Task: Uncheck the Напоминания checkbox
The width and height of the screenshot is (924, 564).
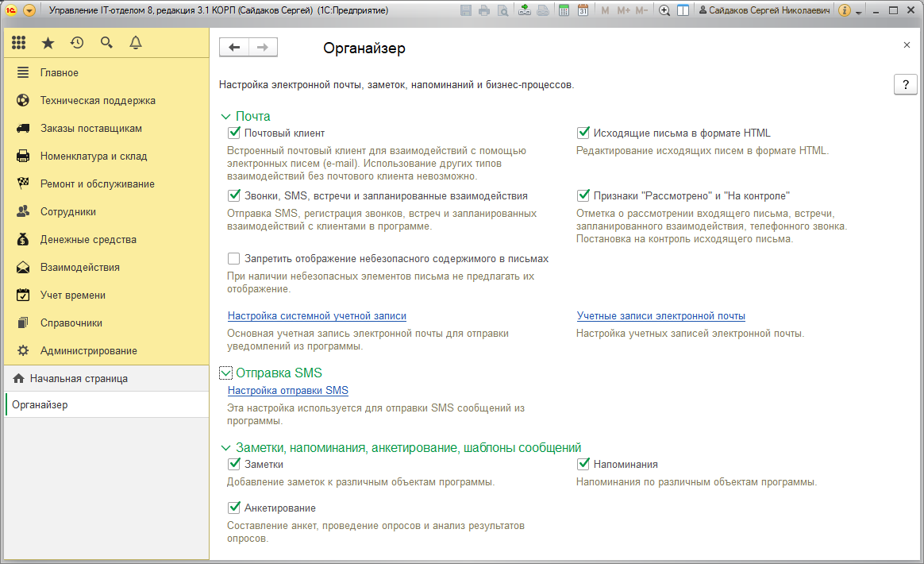Action: pos(583,464)
